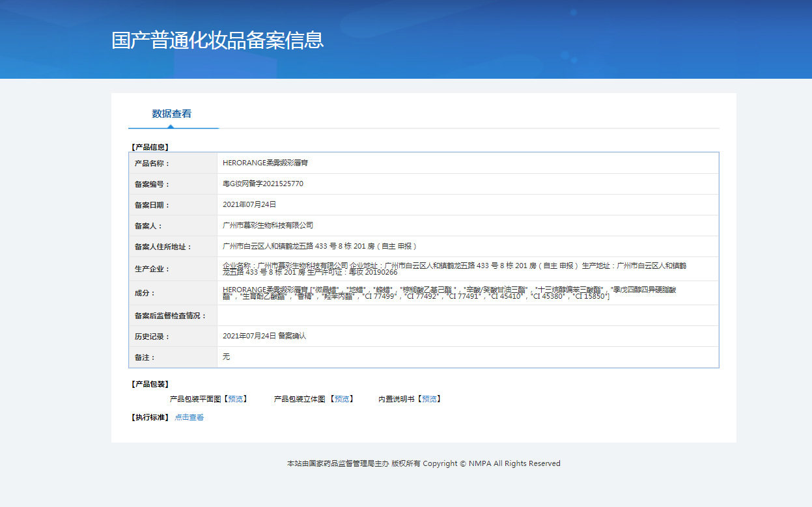Select the 备案人 company name value
Screen dimensions: 812x507
pos(268,225)
